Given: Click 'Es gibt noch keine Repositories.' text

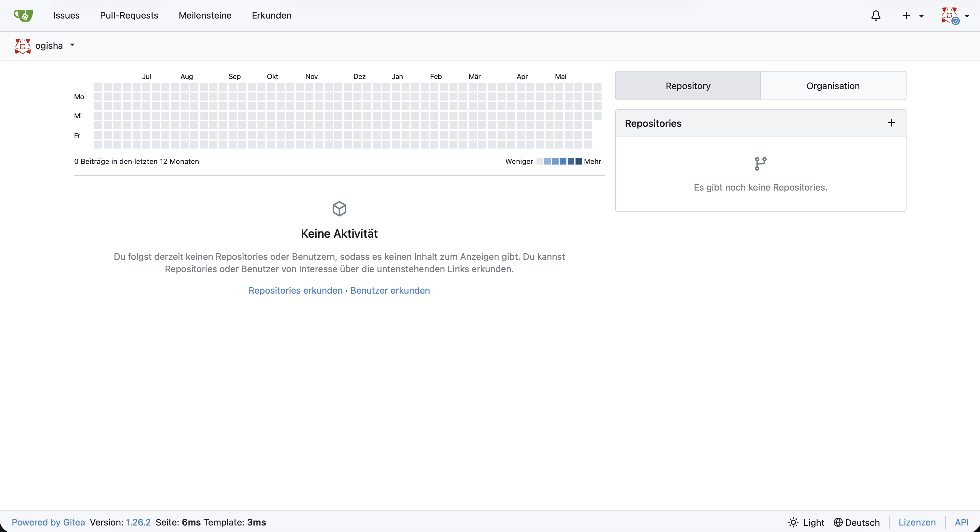Looking at the screenshot, I should 760,187.
